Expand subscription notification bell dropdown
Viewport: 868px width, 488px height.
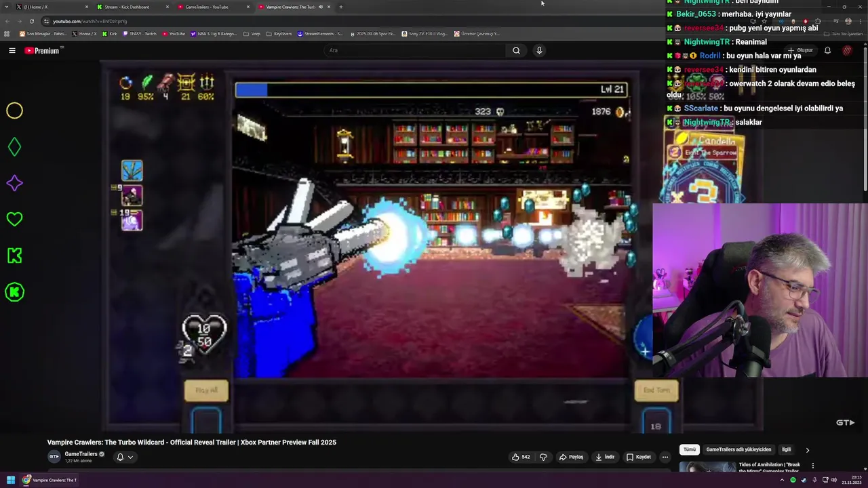click(x=125, y=457)
